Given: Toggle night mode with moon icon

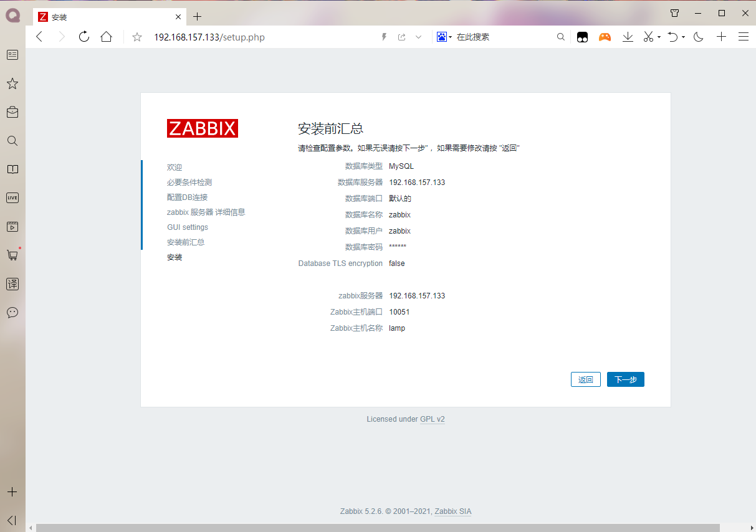Looking at the screenshot, I should coord(699,37).
